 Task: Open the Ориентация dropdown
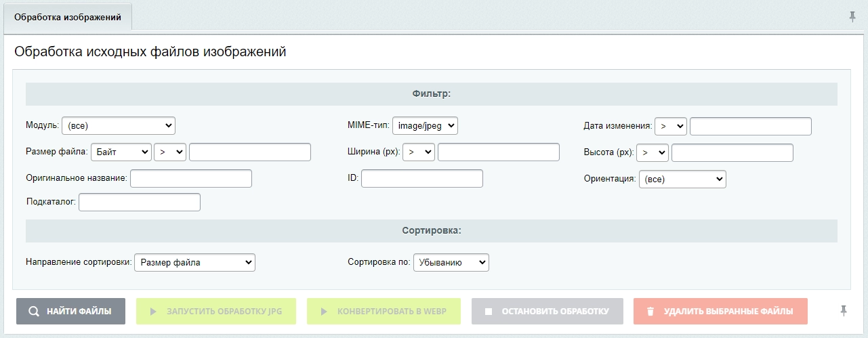click(x=682, y=179)
